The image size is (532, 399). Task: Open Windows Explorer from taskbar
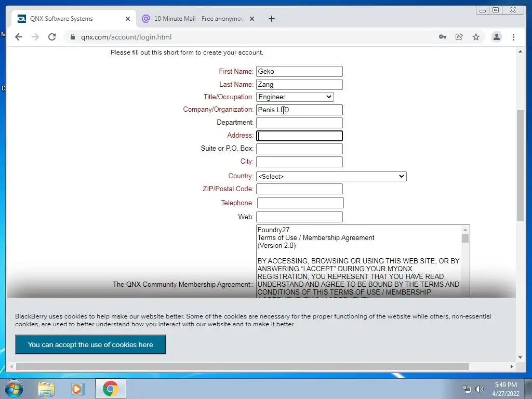(x=46, y=389)
